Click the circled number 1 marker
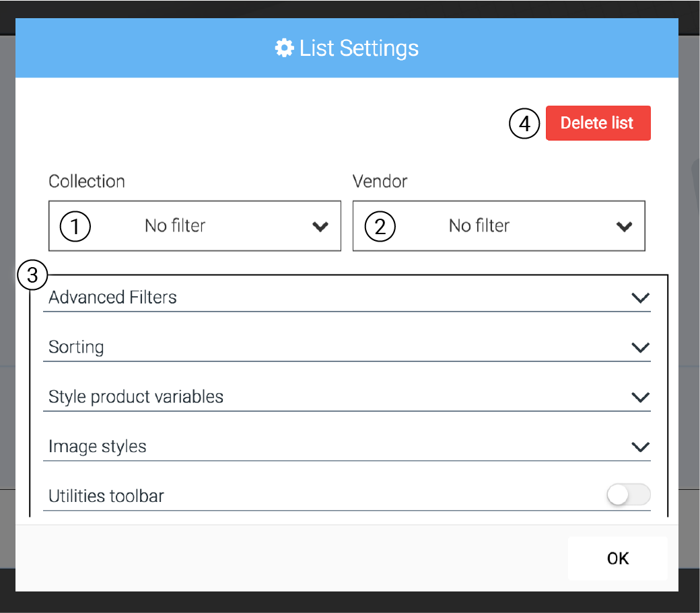Image resolution: width=700 pixels, height=613 pixels. coord(75,227)
